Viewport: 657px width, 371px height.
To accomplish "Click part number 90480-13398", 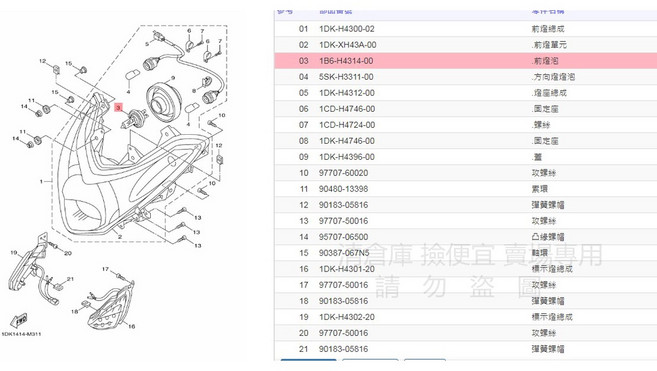I will 343,189.
